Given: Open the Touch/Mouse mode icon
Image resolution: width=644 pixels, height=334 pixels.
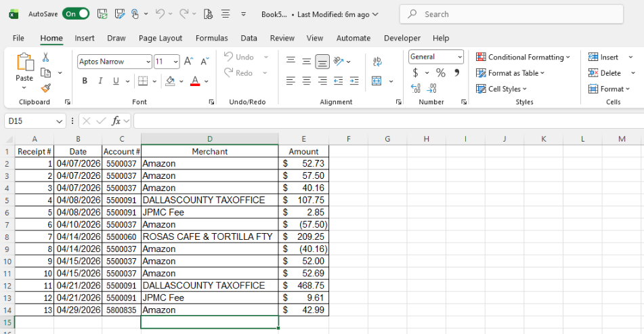Looking at the screenshot, I should (135, 14).
